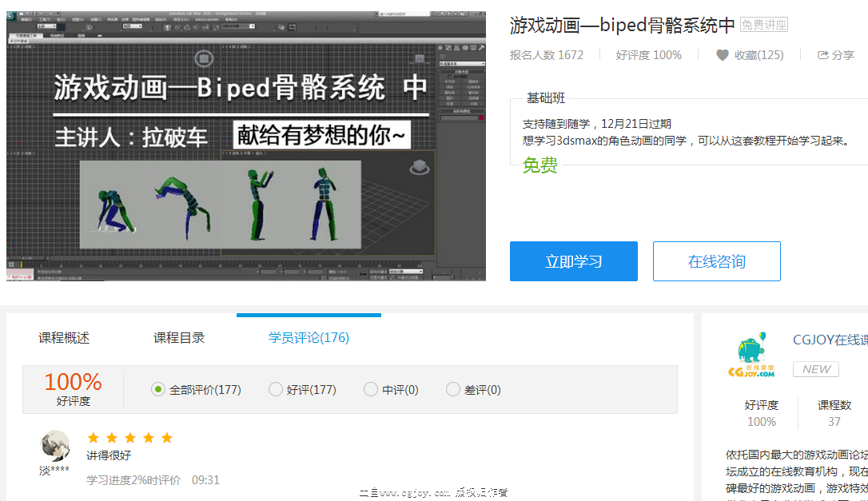
Task: Open the 学员评论(176) tab
Action: coord(309,338)
